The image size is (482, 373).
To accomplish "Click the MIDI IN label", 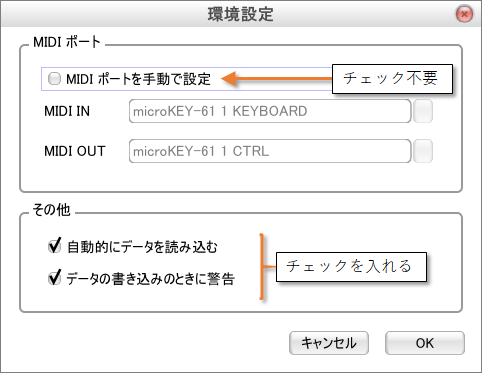I will [x=67, y=111].
